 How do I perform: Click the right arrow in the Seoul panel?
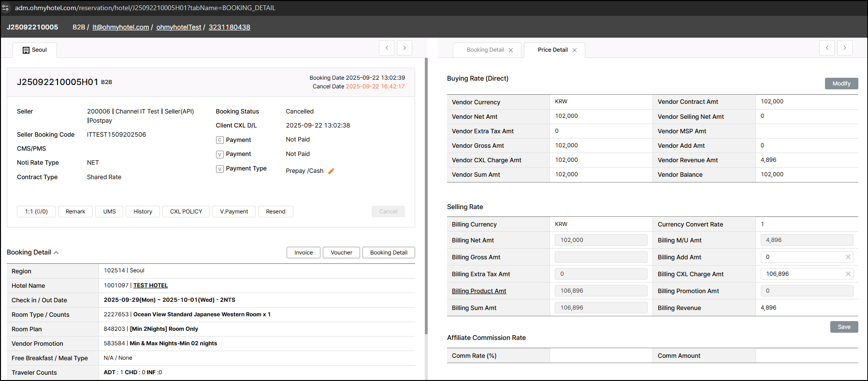pos(405,48)
